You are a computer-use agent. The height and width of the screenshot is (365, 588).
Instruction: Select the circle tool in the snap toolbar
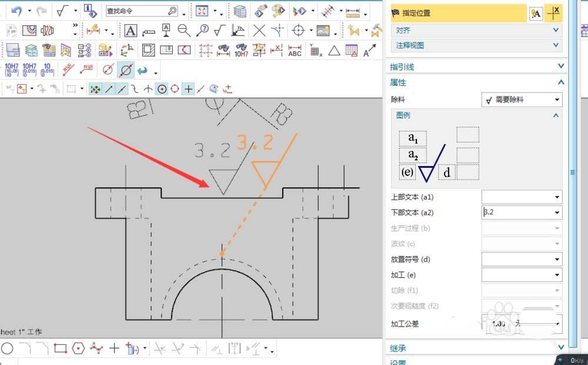click(175, 88)
